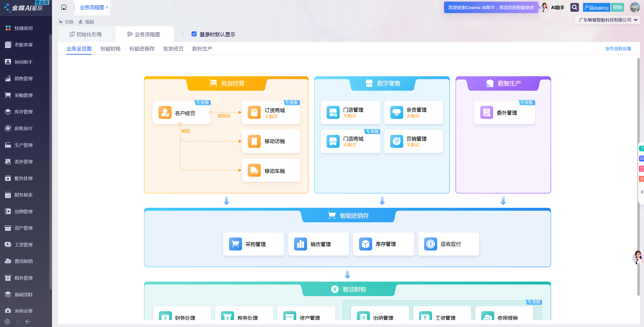Open the pink clipboard side icon

641,169
